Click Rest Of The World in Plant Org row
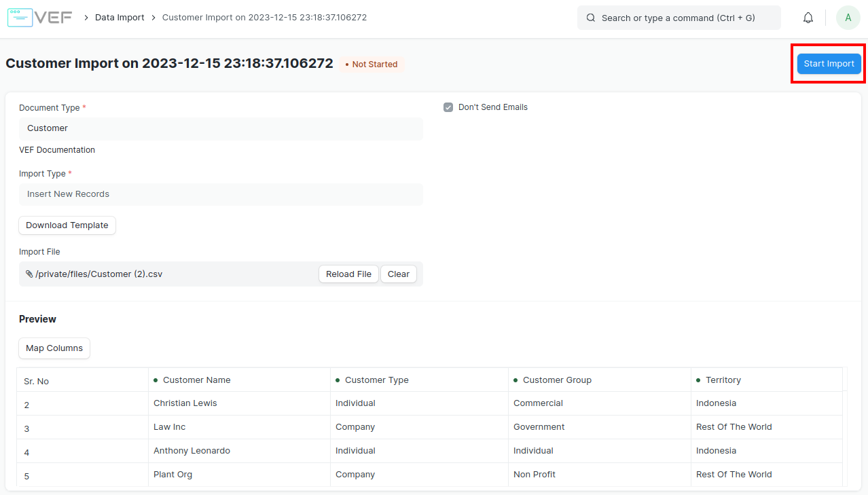This screenshot has width=868, height=495. pyautogui.click(x=767, y=475)
